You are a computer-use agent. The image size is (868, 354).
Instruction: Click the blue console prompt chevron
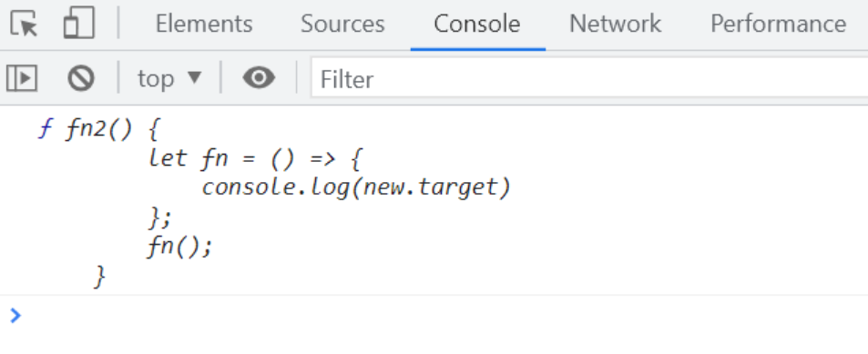click(15, 315)
